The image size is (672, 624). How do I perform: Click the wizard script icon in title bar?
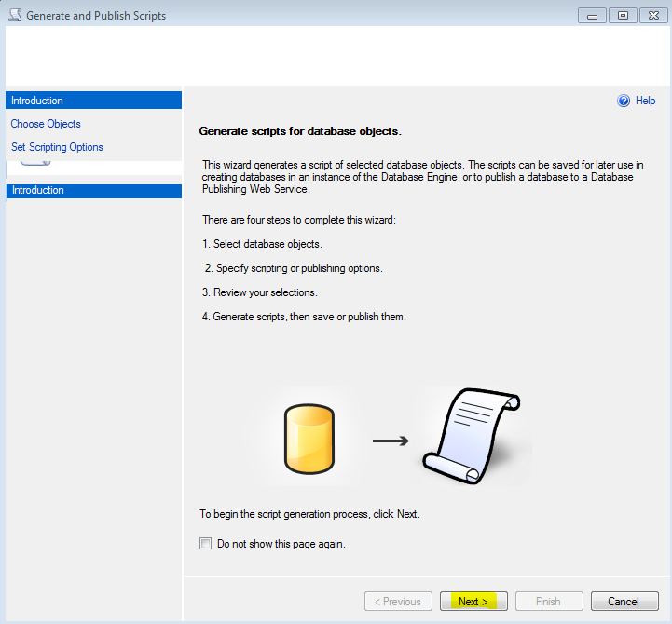[x=14, y=16]
